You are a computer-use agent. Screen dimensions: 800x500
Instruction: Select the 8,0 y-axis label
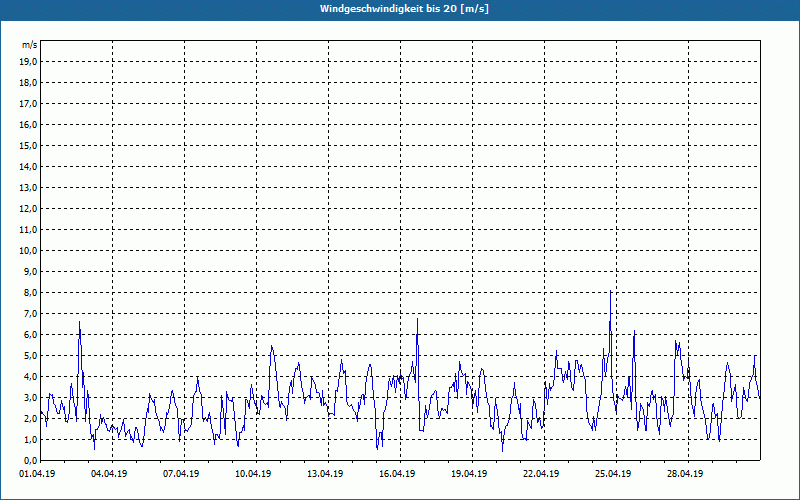pyautogui.click(x=30, y=292)
